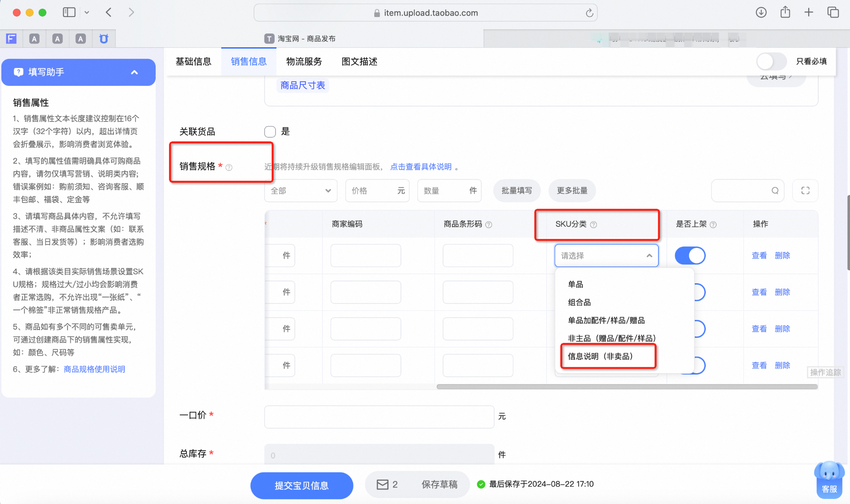
Task: Switch to 物流服务 tab
Action: pyautogui.click(x=304, y=62)
